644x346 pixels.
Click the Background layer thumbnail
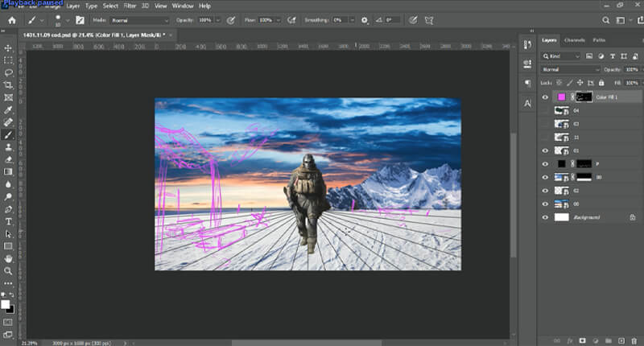[561, 217]
